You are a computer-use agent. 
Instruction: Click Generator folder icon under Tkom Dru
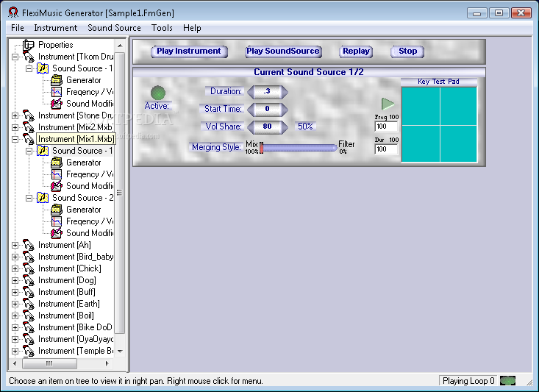pos(57,80)
